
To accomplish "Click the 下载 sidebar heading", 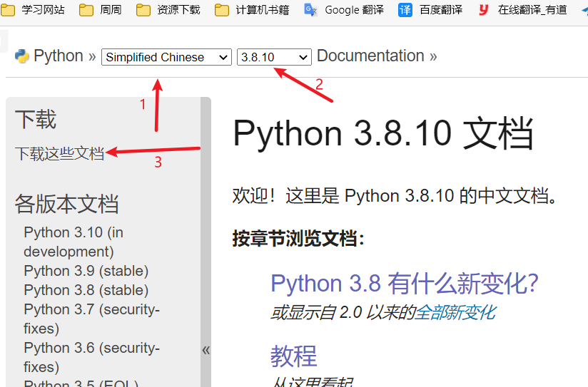I will point(36,120).
